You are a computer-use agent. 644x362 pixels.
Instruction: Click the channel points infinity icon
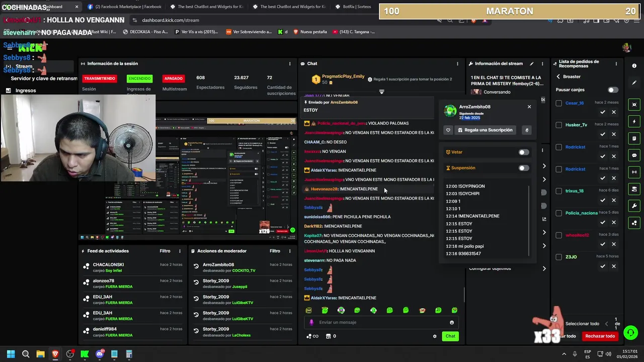[x=312, y=336]
